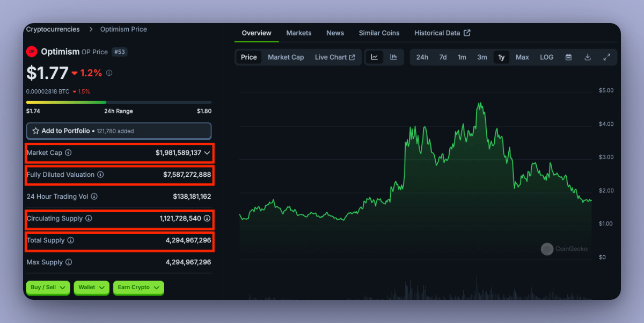Image resolution: width=644 pixels, height=323 pixels.
Task: Open the Wallet dropdown
Action: 91,288
